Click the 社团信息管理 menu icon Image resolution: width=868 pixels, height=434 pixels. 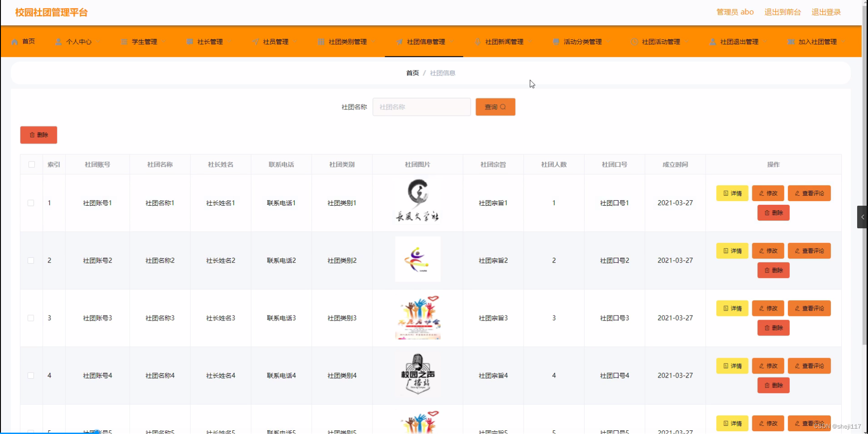[400, 42]
